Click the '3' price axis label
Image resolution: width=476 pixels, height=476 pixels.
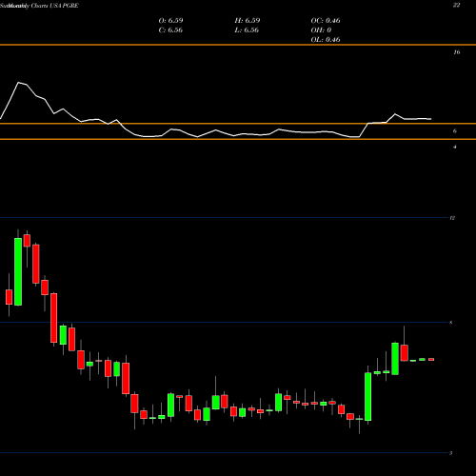[x=450, y=453]
